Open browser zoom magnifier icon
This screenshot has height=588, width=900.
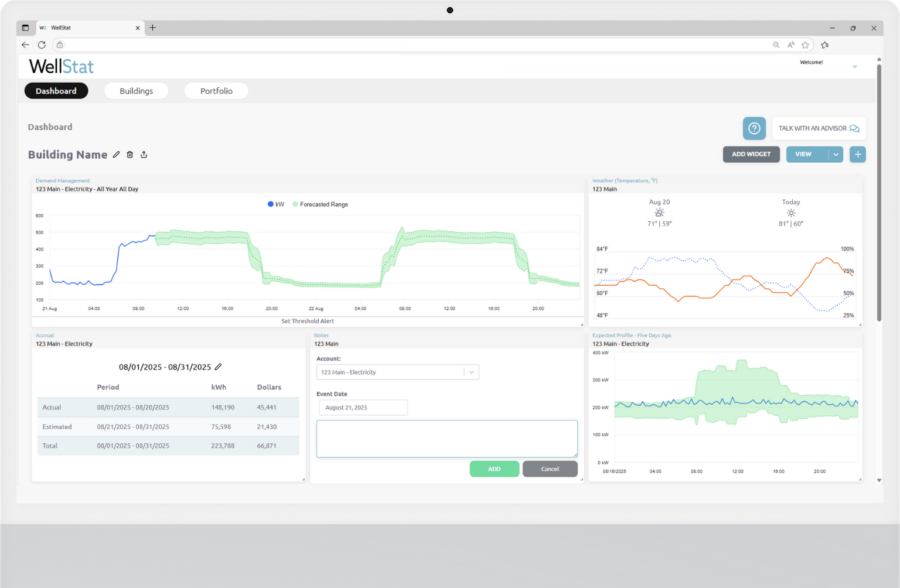(x=776, y=45)
